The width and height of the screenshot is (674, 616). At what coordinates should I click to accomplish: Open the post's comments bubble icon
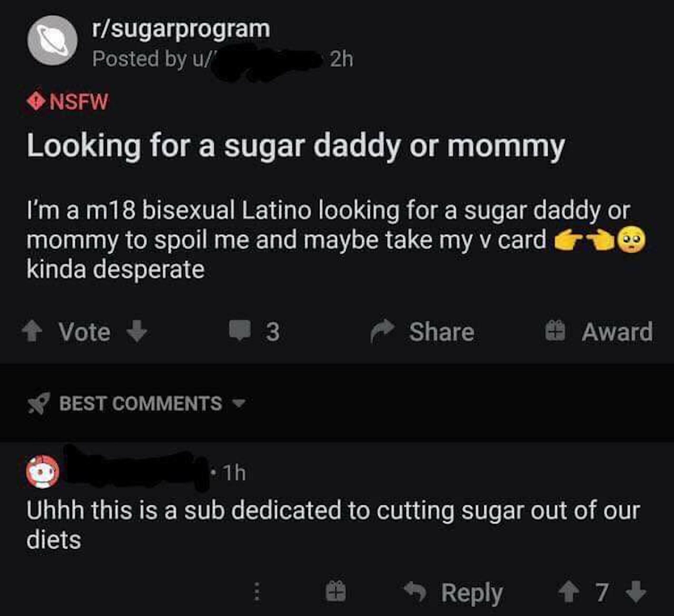(x=240, y=330)
